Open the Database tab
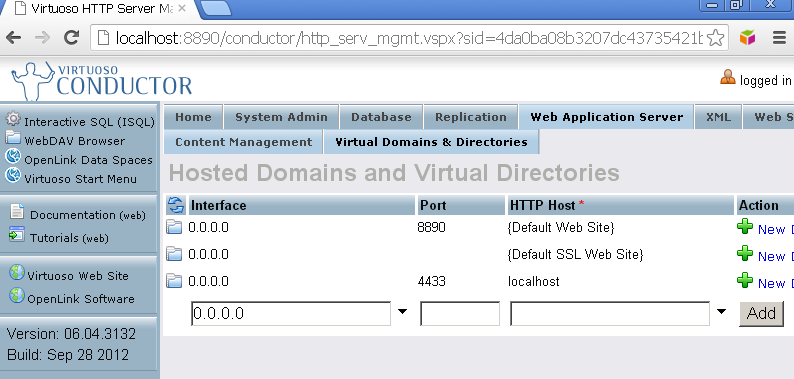Image resolution: width=794 pixels, height=379 pixels. click(381, 117)
